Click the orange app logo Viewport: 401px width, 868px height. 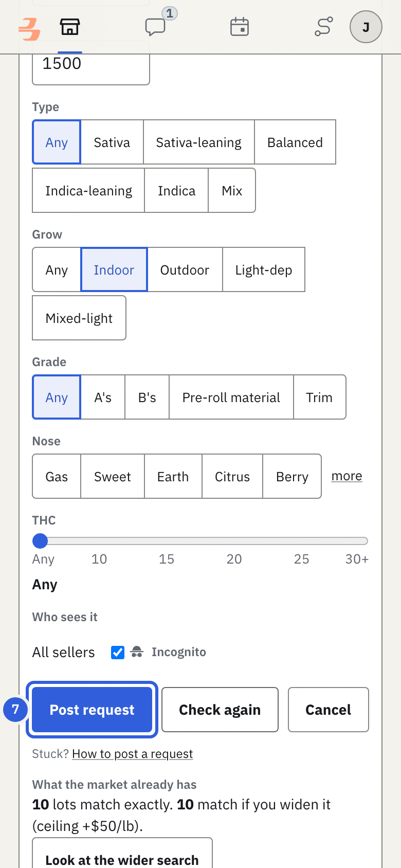click(x=29, y=28)
